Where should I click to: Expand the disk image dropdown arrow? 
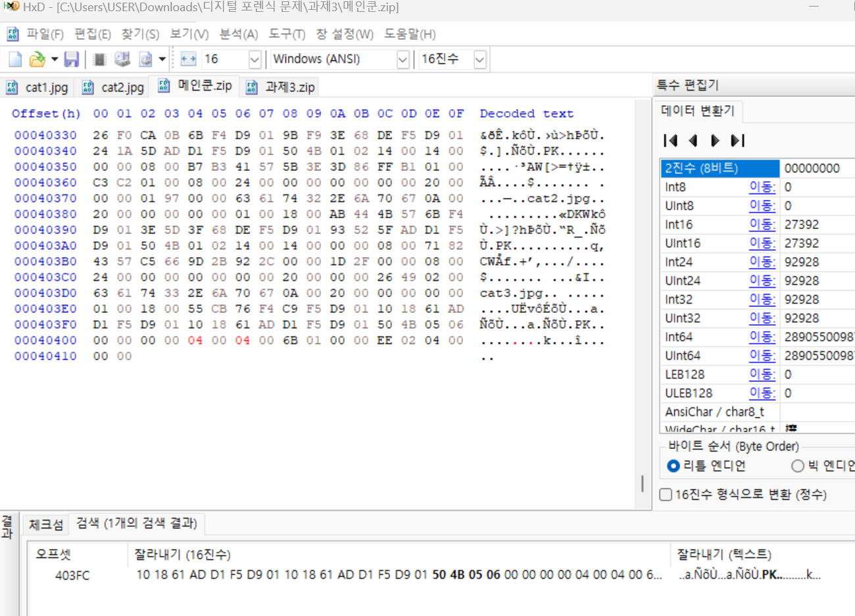pyautogui.click(x=162, y=59)
